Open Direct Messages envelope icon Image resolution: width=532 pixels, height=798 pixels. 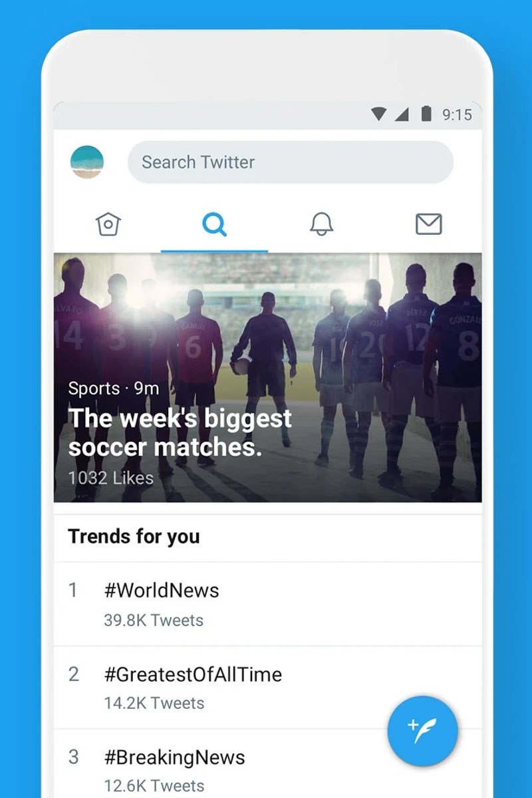(428, 224)
